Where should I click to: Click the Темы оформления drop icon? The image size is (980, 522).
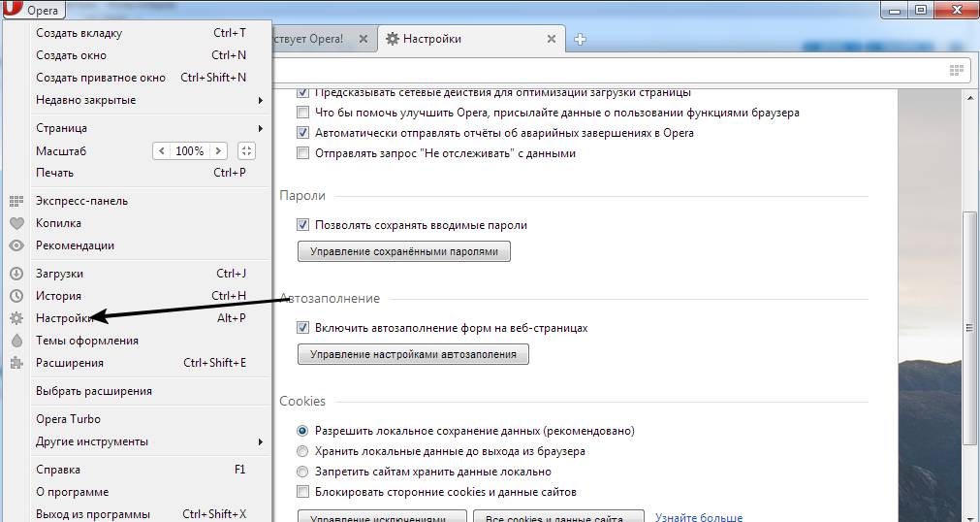click(16, 341)
